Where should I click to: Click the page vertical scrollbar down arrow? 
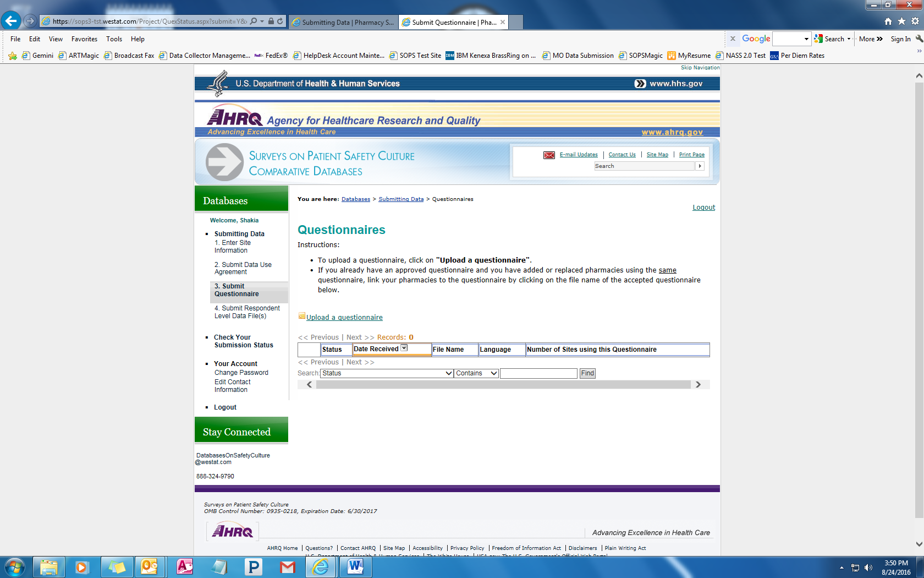coord(919,543)
